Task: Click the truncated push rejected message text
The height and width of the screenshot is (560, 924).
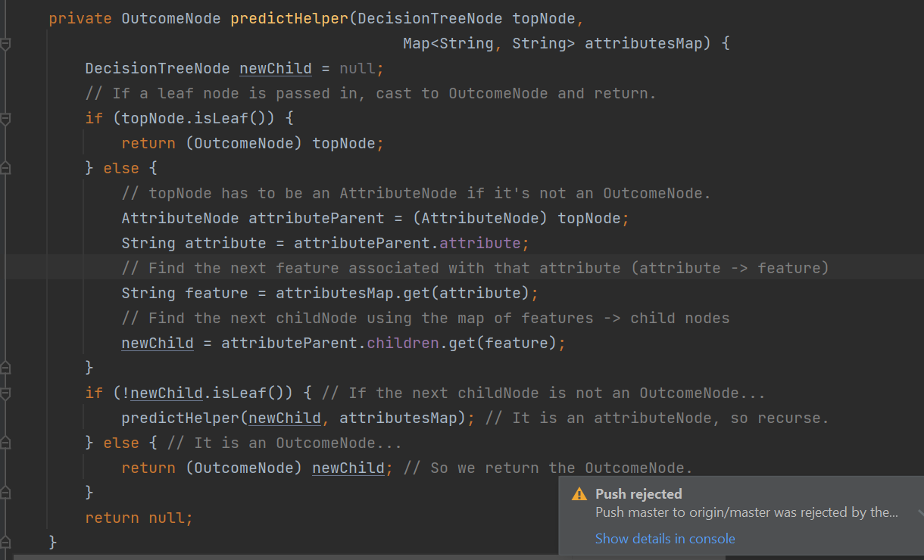Action: 746,512
